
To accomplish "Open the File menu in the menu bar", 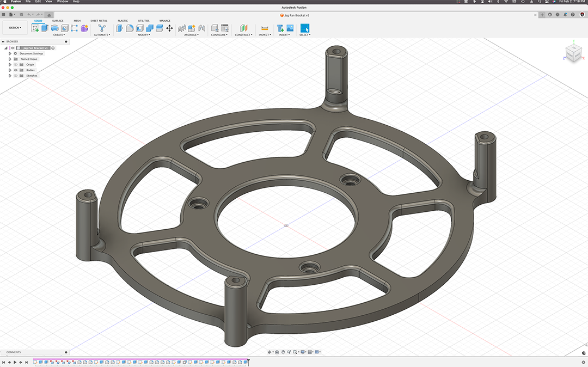I will 28,2.
